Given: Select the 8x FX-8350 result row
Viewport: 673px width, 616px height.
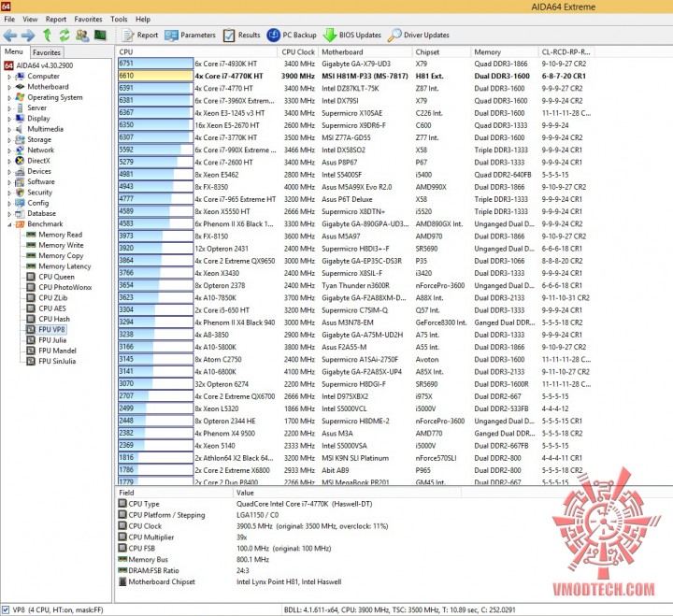Looking at the screenshot, I should click(x=354, y=187).
